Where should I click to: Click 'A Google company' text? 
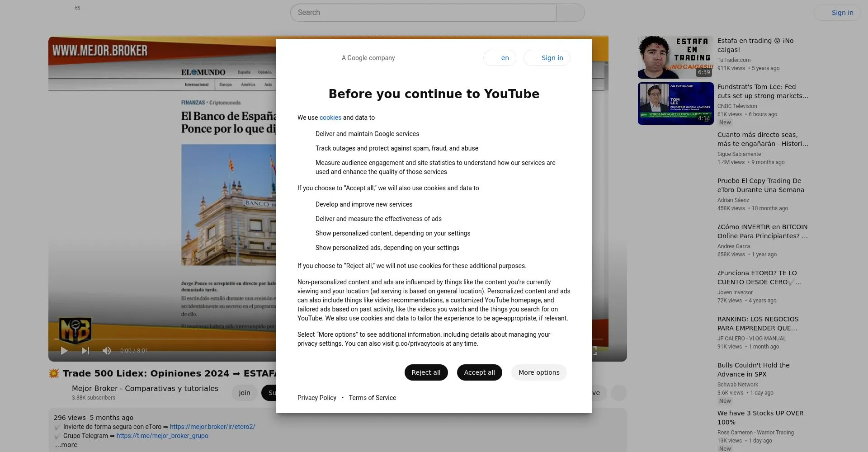point(368,58)
